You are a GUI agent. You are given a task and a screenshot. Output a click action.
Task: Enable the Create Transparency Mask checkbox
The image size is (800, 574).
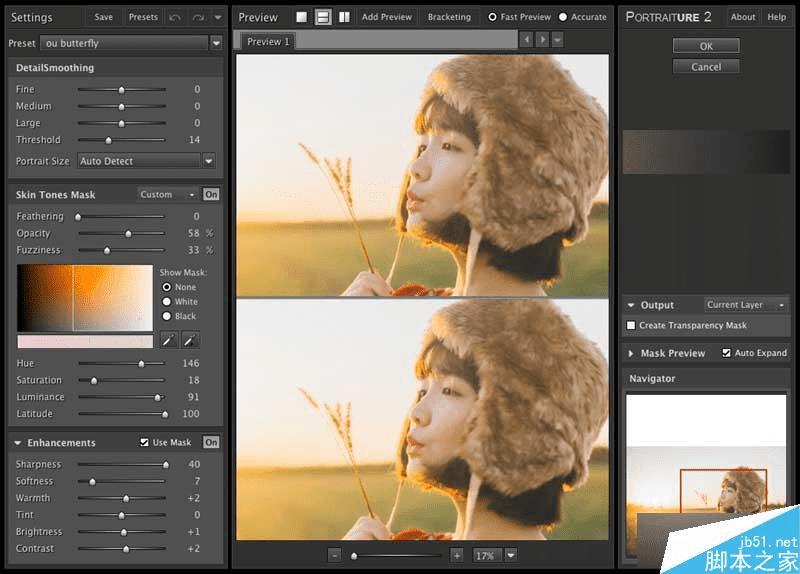coord(631,326)
